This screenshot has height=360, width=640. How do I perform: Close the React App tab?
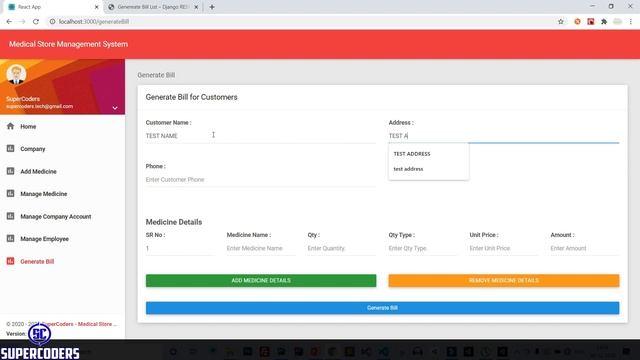pyautogui.click(x=96, y=7)
